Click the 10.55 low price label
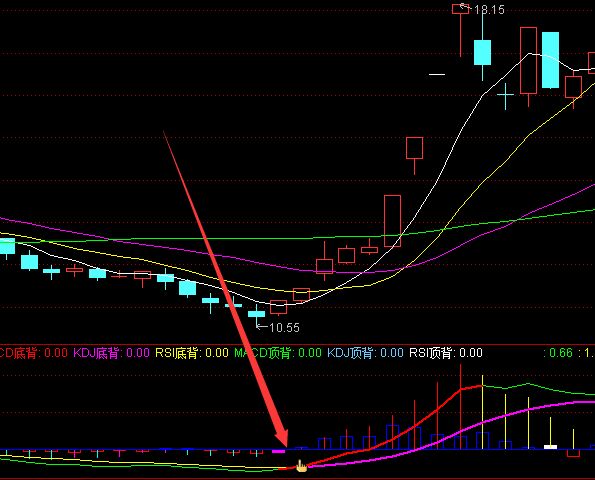Image resolution: width=595 pixels, height=480 pixels. pos(284,327)
